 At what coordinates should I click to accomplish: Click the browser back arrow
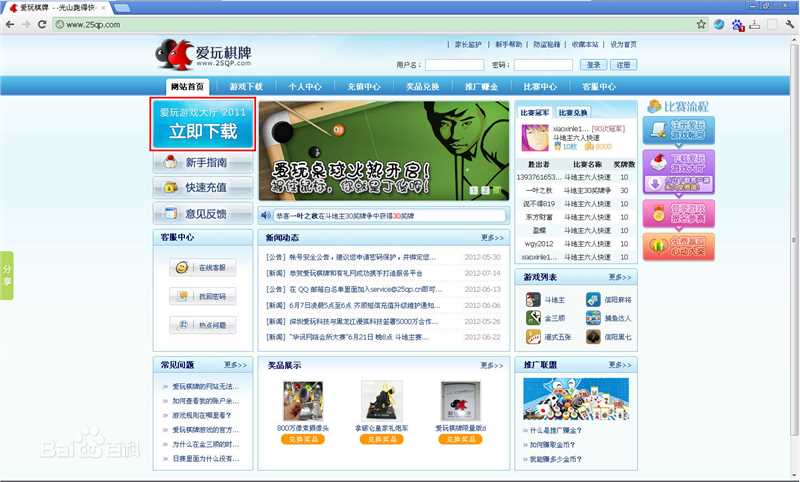(11, 24)
